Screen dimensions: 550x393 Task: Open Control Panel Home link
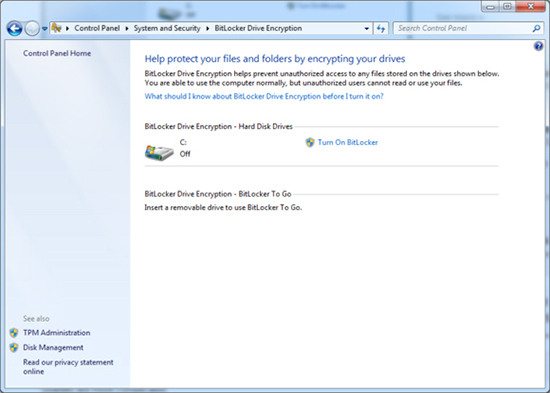(57, 53)
